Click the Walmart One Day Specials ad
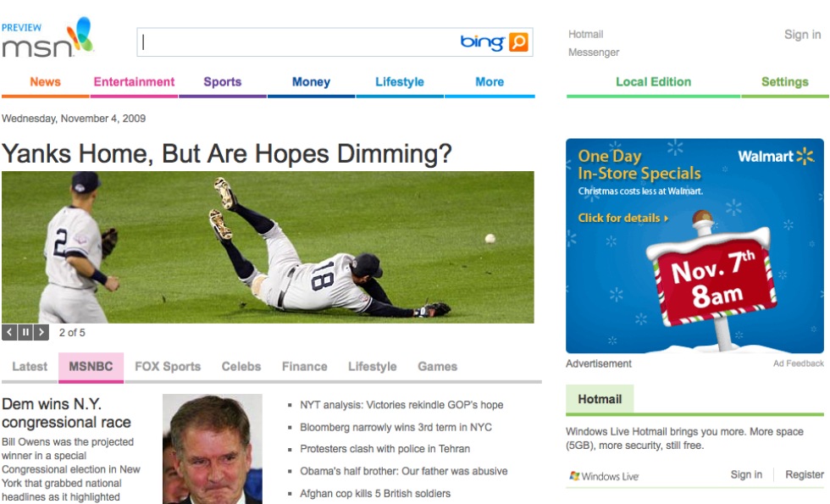 click(x=694, y=246)
